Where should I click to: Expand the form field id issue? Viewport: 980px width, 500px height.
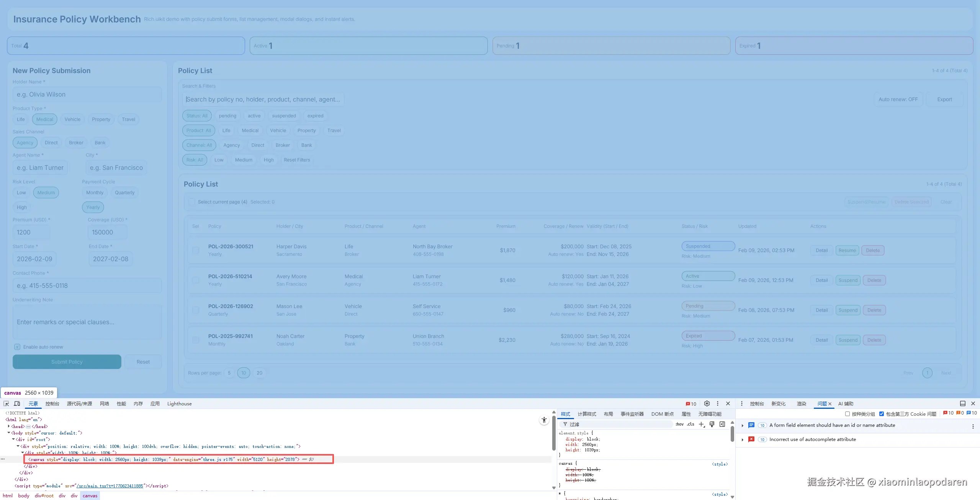tap(743, 425)
